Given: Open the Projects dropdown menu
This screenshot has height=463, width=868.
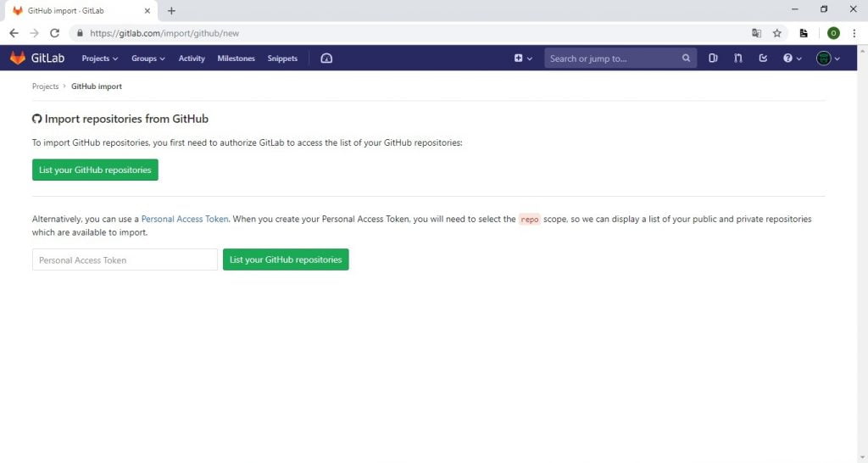Looking at the screenshot, I should (100, 59).
